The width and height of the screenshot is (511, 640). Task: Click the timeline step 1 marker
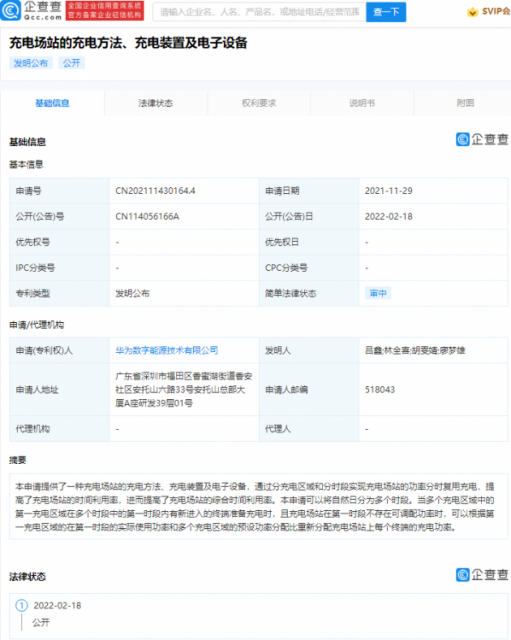click(22, 605)
